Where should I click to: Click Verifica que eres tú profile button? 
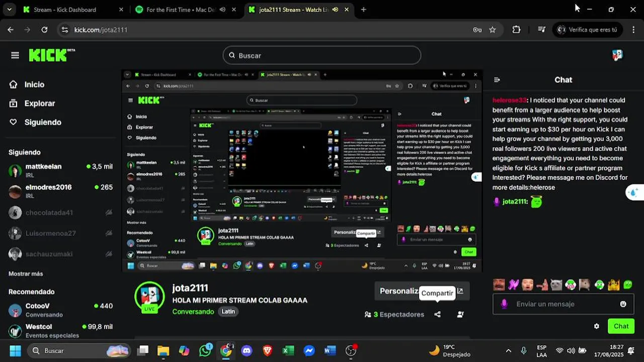587,30
